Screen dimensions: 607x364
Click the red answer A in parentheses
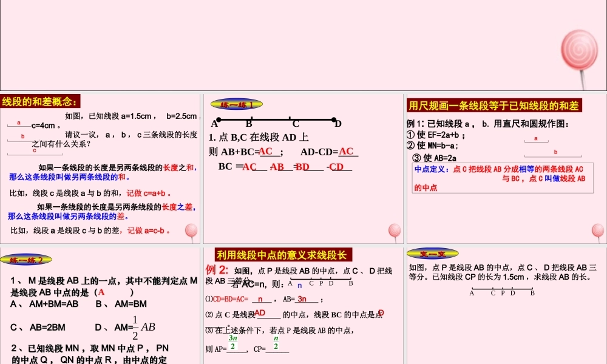(x=101, y=292)
